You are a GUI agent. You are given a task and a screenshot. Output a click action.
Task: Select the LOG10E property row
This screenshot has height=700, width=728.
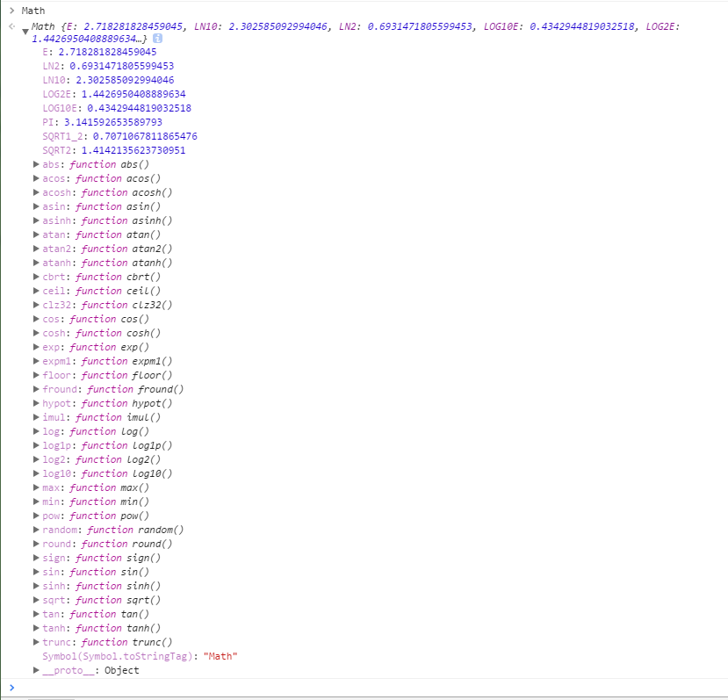point(117,108)
